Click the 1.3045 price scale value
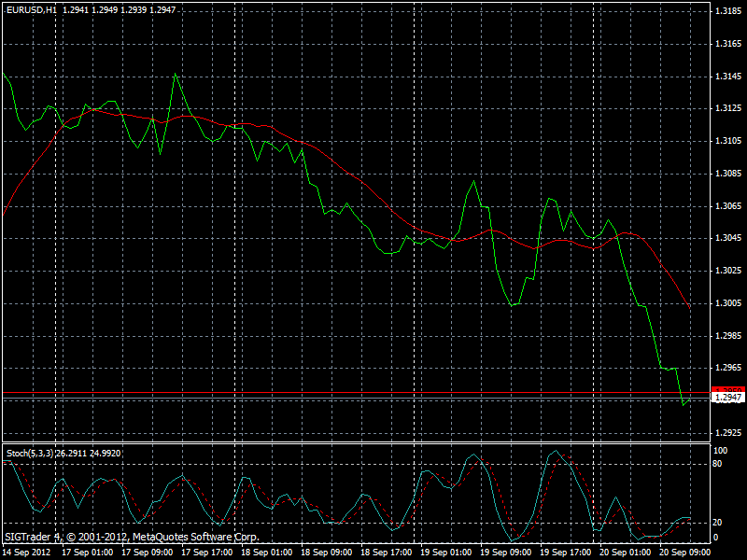747x560 pixels. coord(728,238)
